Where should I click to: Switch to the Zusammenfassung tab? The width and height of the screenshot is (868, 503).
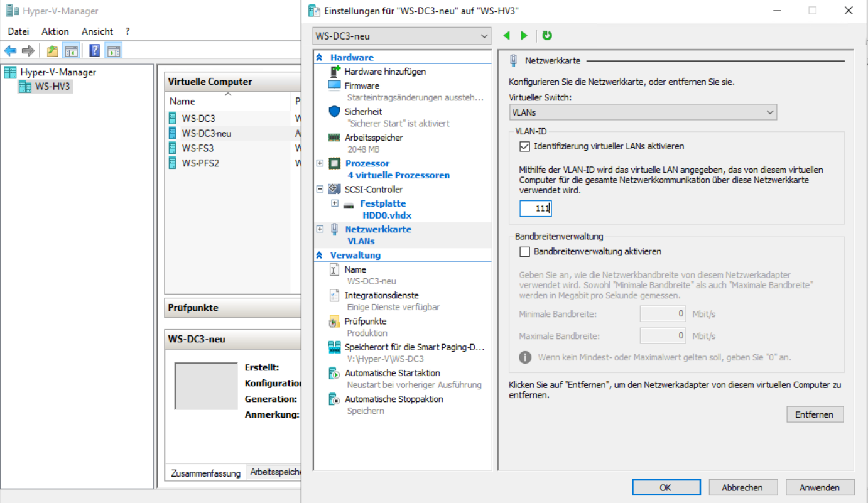coord(205,473)
